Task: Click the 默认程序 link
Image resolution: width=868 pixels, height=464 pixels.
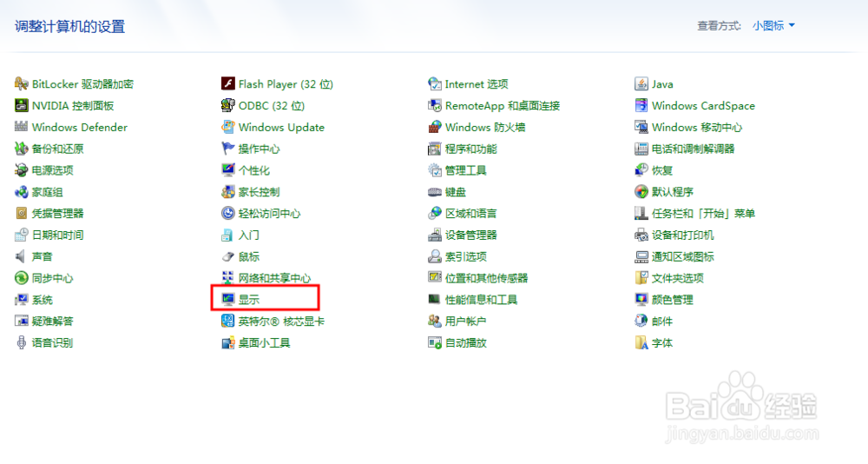Action: (x=673, y=192)
